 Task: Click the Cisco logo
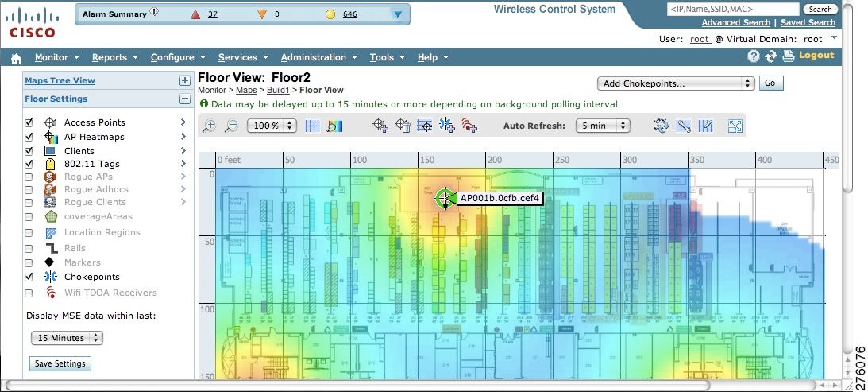coord(32,23)
